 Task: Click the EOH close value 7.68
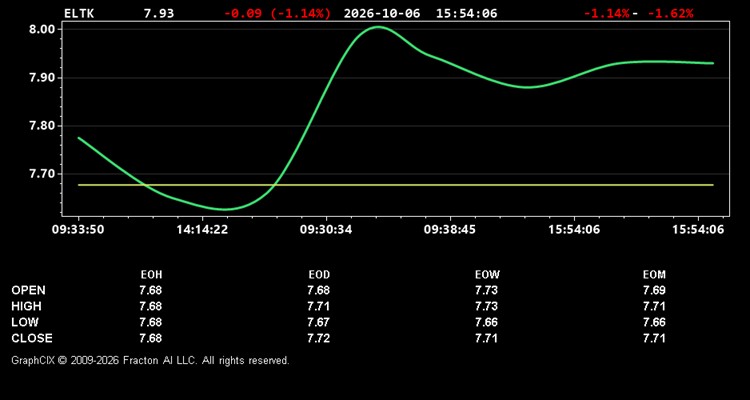[151, 338]
